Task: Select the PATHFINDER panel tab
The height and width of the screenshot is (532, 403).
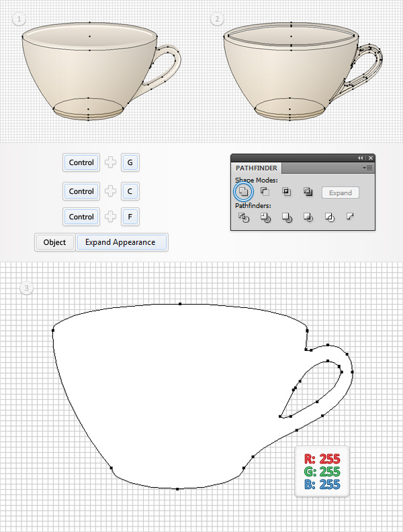Action: [x=257, y=168]
